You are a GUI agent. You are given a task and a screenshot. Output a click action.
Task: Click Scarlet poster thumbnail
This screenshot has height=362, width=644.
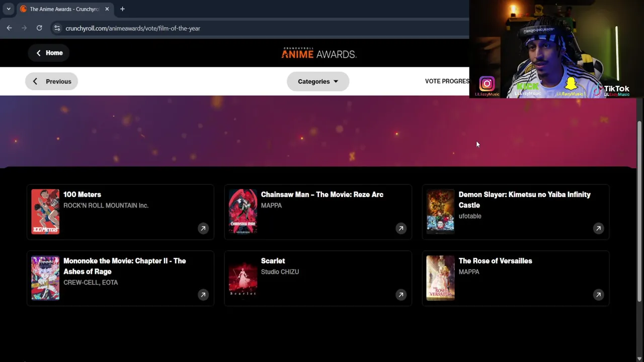(x=243, y=278)
